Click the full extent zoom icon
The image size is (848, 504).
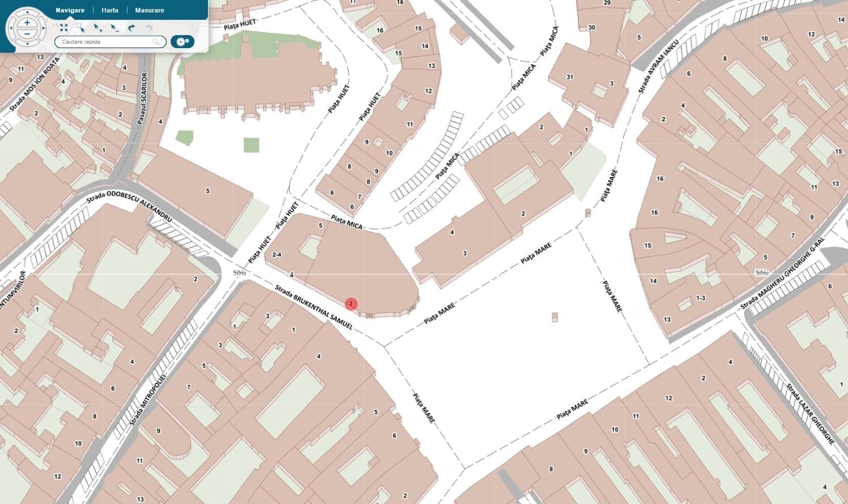tap(63, 27)
